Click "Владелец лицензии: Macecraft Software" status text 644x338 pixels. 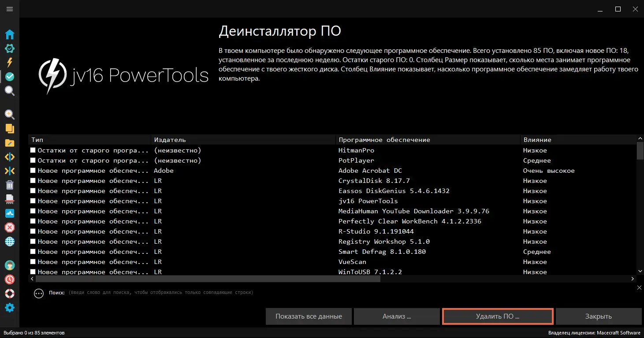click(595, 333)
